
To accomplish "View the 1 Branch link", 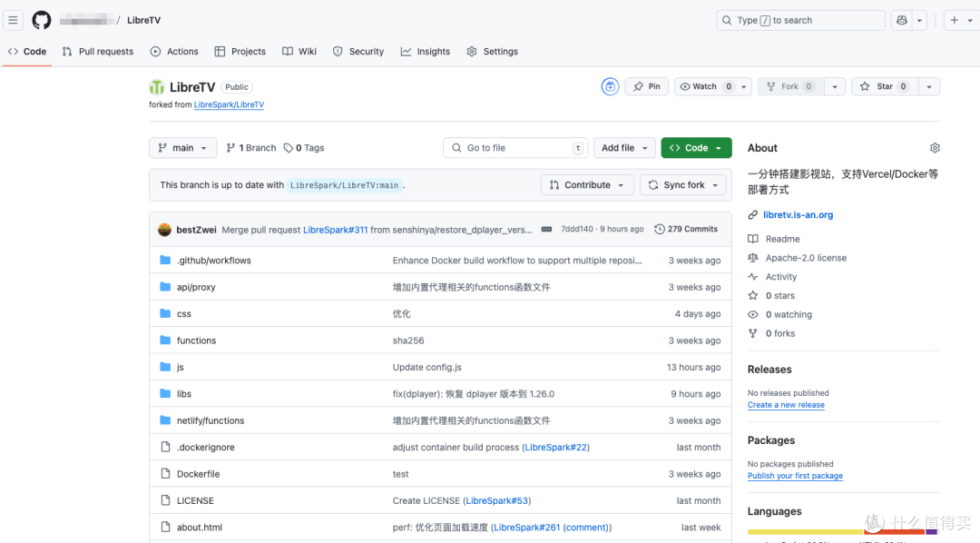I will tap(251, 148).
